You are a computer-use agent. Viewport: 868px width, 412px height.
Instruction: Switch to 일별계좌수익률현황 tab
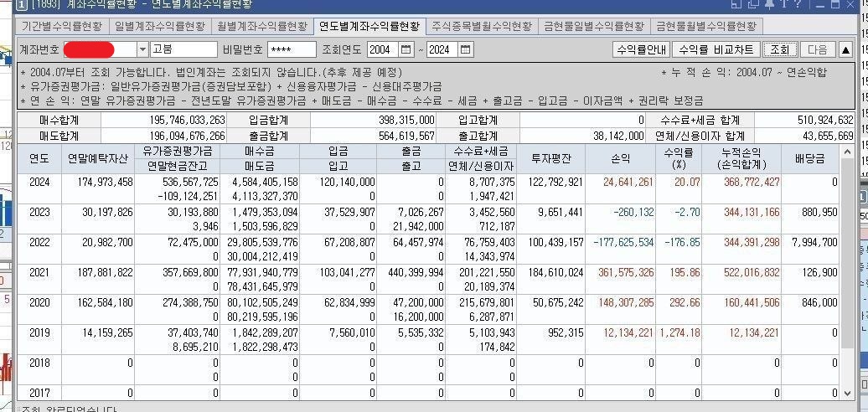point(159,26)
